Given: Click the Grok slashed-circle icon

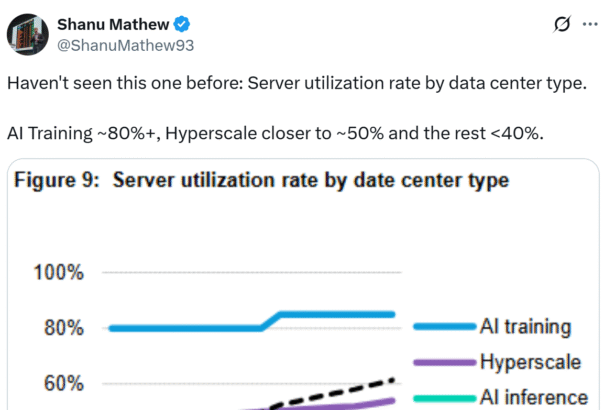Looking at the screenshot, I should tap(562, 24).
